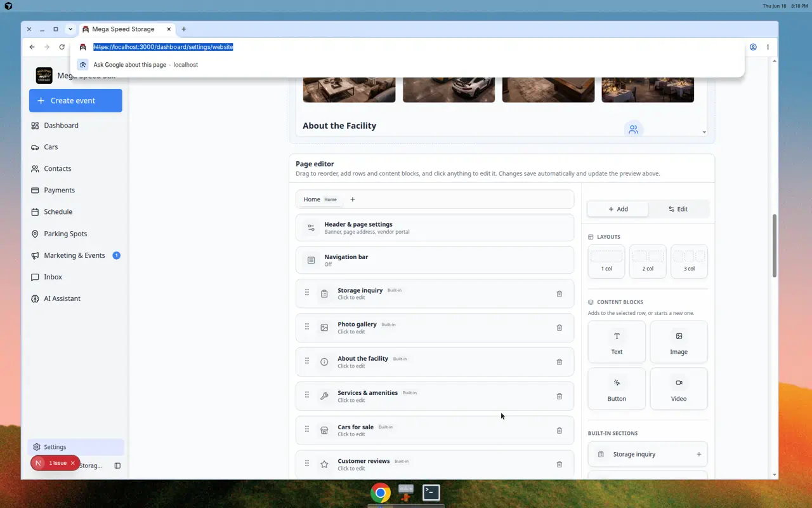
Task: Click the preview scroll-down arrow
Action: pos(704,132)
